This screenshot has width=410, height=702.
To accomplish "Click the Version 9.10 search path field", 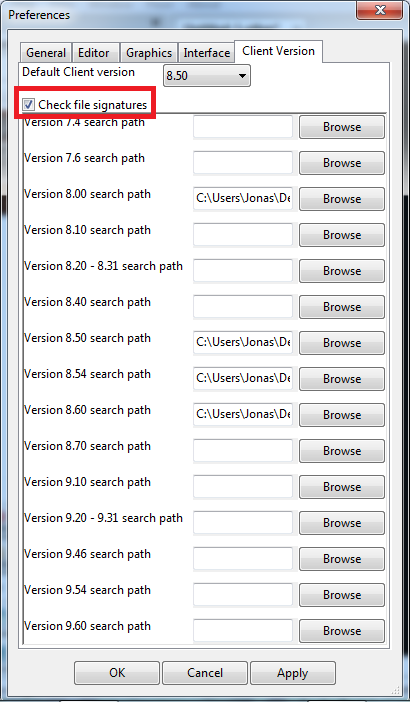I will (x=243, y=487).
